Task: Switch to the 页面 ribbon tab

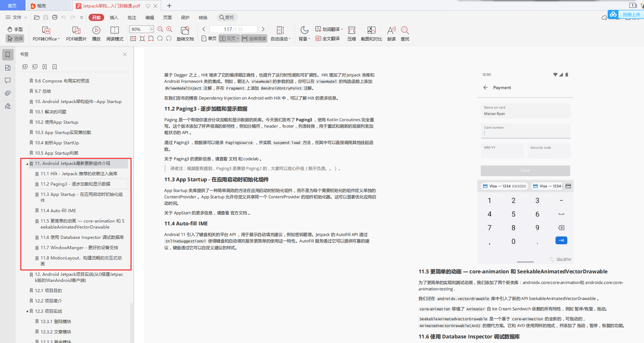Action: coord(167,17)
